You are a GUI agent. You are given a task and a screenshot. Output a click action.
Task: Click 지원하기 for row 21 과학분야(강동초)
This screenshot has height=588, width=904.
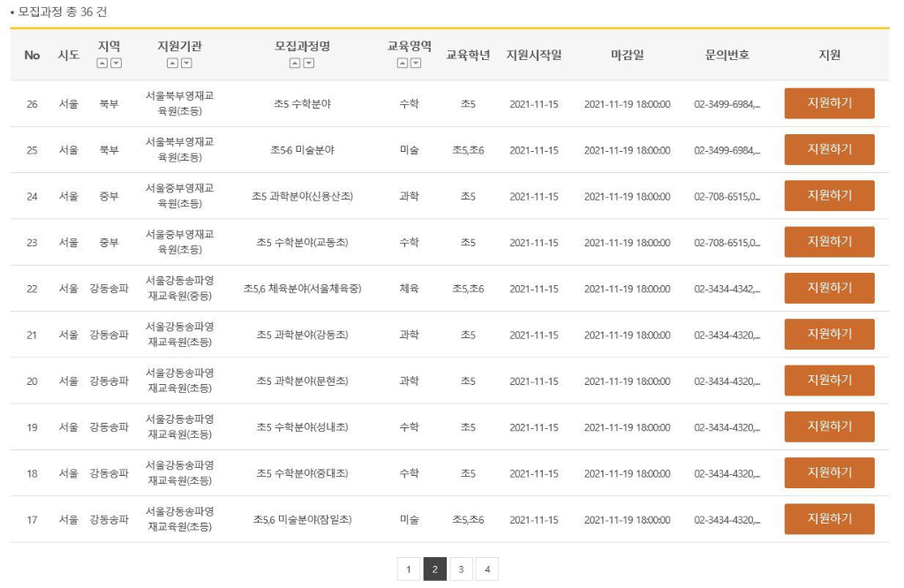[829, 334]
